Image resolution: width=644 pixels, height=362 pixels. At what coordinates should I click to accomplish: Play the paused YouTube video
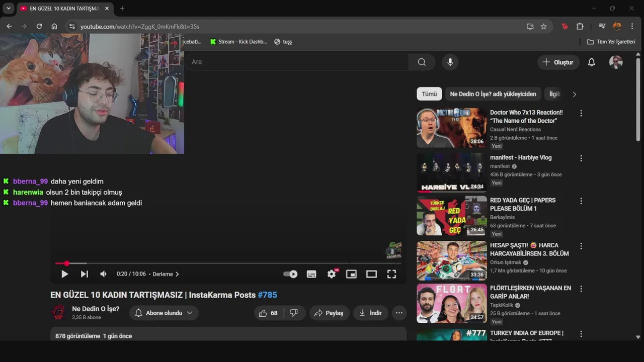(64, 274)
